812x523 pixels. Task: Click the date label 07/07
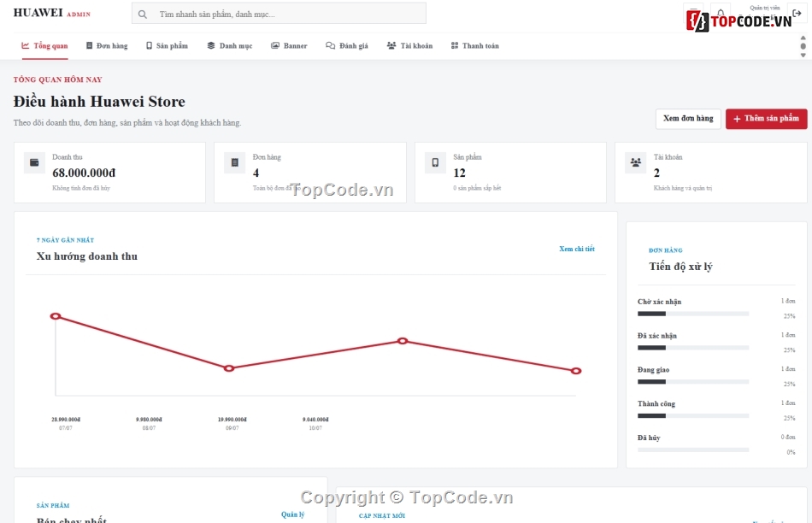pyautogui.click(x=66, y=428)
